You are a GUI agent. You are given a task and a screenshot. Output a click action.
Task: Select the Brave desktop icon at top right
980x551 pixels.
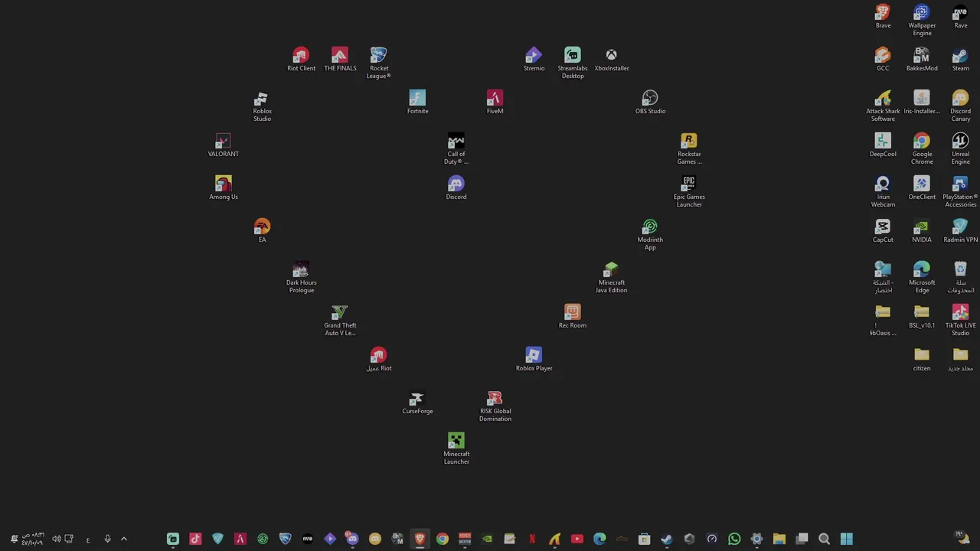click(x=883, y=16)
